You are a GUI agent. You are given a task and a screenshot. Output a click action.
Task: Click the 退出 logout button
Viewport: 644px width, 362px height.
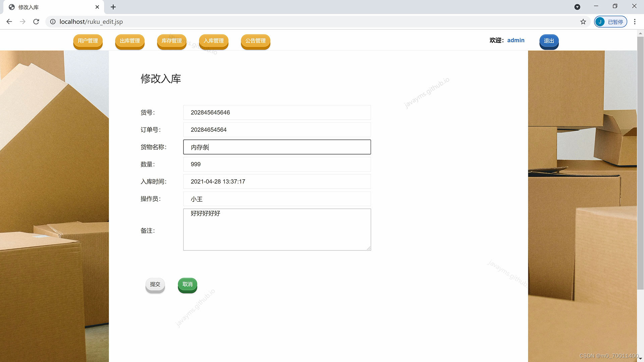[x=549, y=41]
